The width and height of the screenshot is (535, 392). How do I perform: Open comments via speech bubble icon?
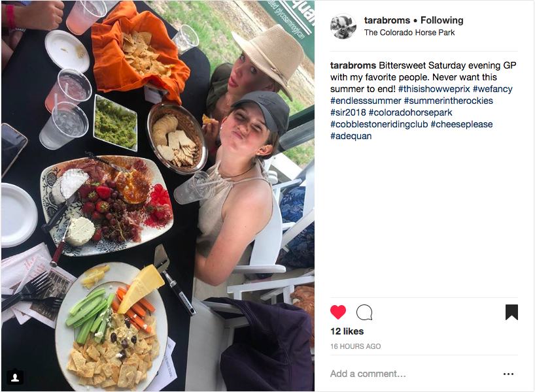click(x=364, y=312)
